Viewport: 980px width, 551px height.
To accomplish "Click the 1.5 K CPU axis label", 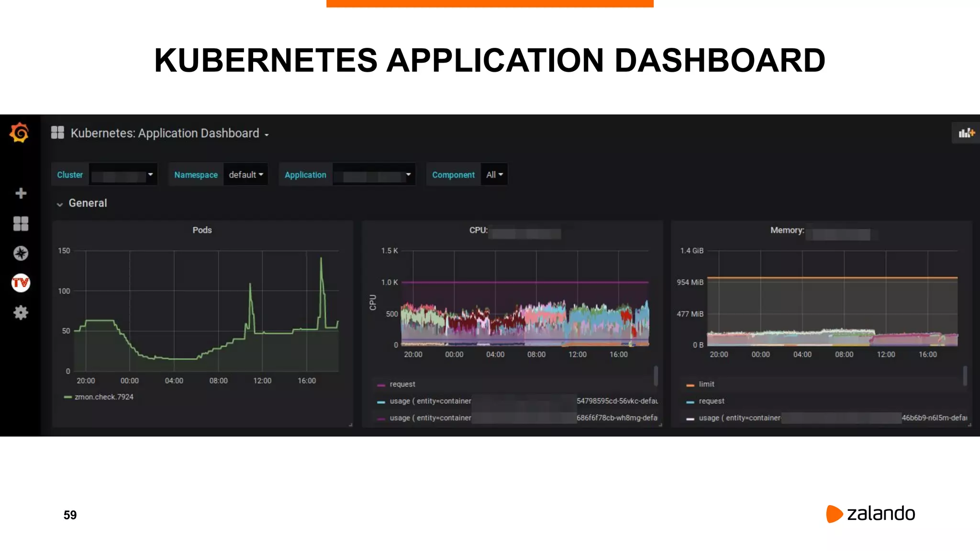I will point(390,251).
